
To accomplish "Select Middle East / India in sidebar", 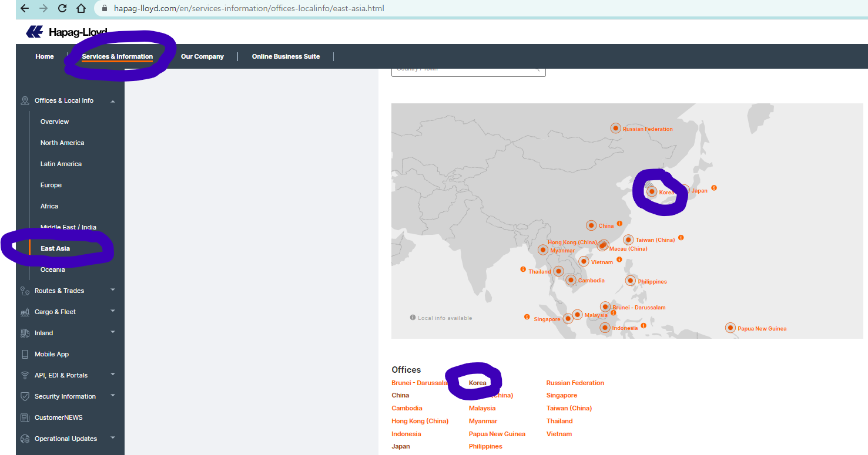I will tap(68, 227).
